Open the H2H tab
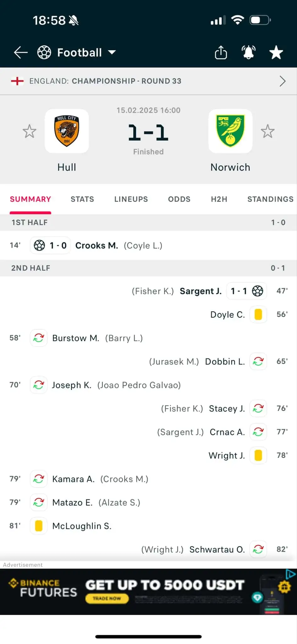The image size is (297, 644). [219, 199]
